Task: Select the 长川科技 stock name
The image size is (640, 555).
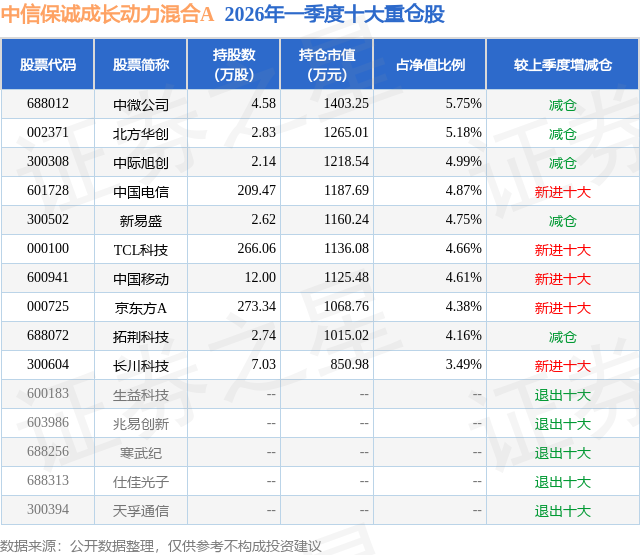Action: tap(141, 365)
